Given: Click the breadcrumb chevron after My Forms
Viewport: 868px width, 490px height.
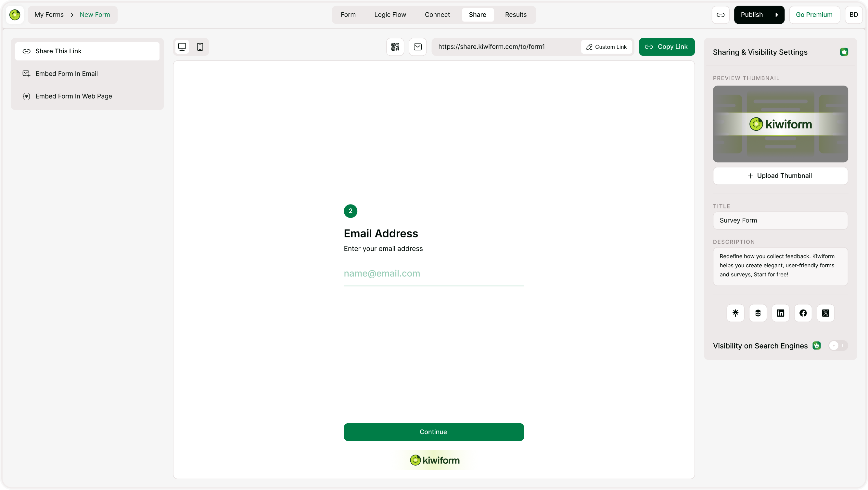Looking at the screenshot, I should [x=72, y=15].
